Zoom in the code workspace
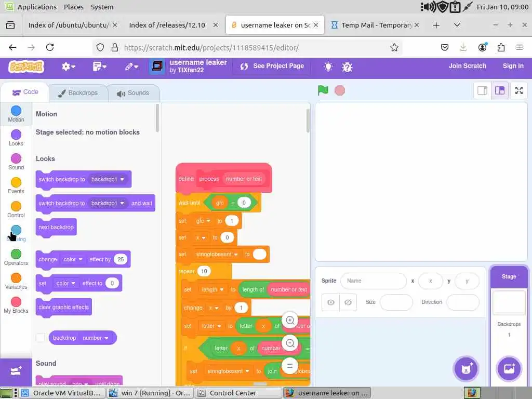This screenshot has width=532, height=399. [x=290, y=320]
